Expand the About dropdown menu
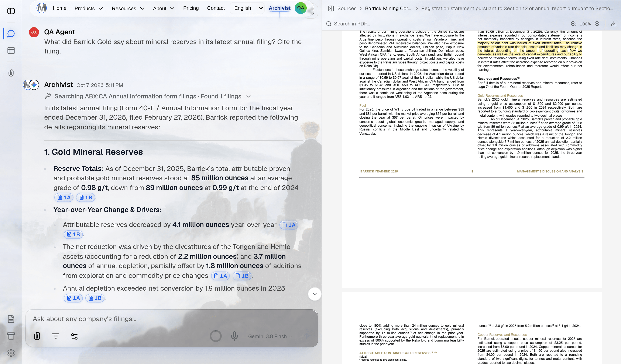621x364 pixels. tap(164, 9)
